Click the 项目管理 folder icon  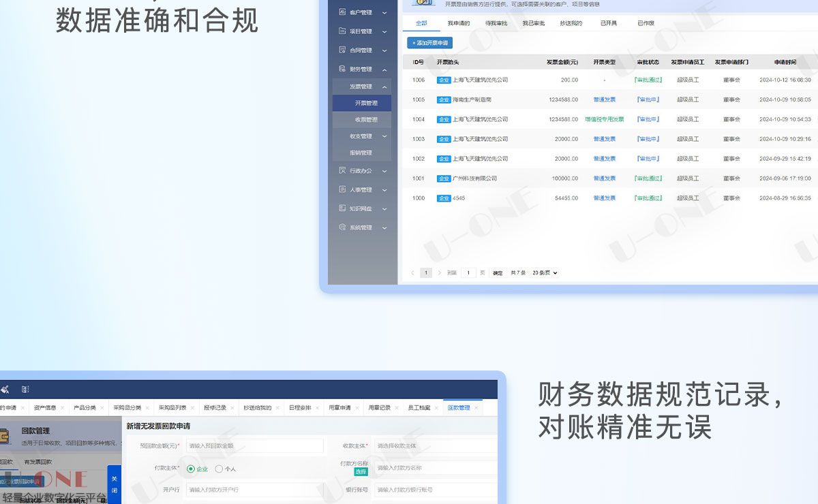point(343,31)
